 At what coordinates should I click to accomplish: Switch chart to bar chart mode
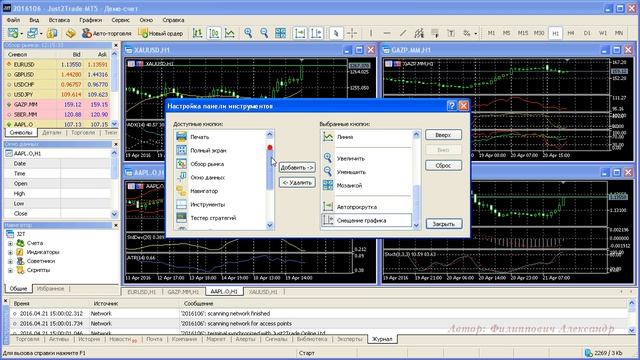(x=198, y=33)
